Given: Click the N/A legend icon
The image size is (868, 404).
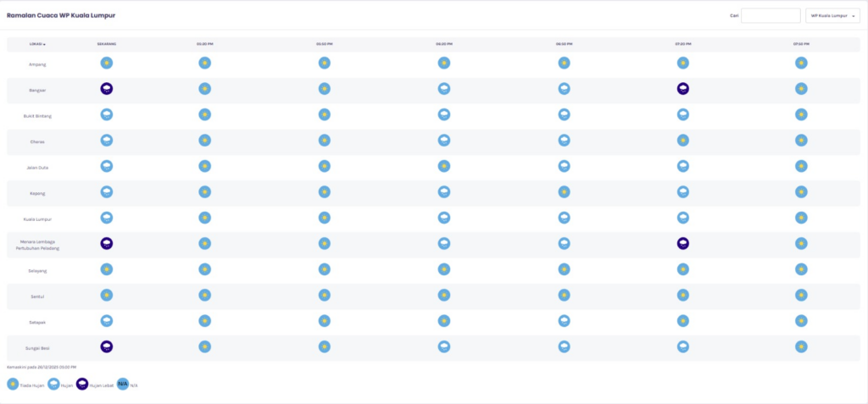Looking at the screenshot, I should 122,384.
